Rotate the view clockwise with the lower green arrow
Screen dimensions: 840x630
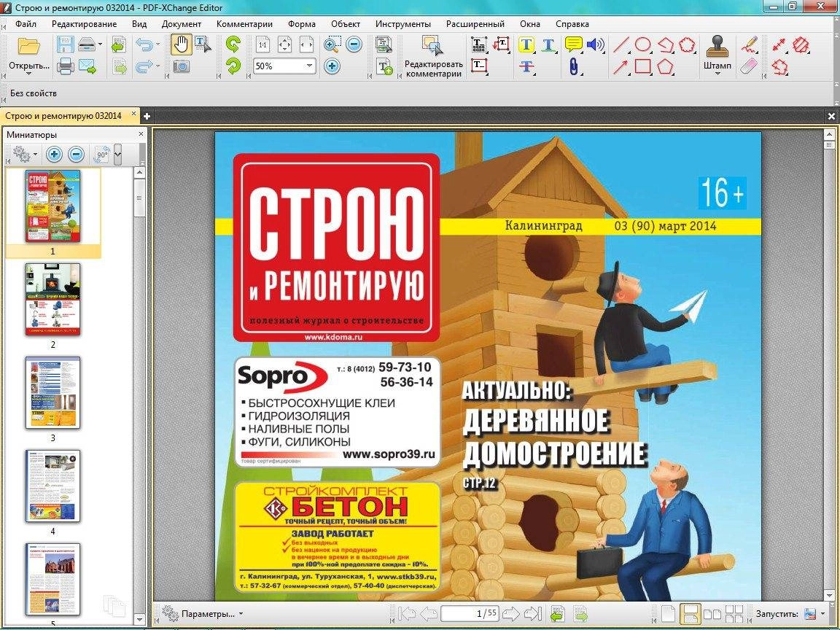tap(233, 66)
